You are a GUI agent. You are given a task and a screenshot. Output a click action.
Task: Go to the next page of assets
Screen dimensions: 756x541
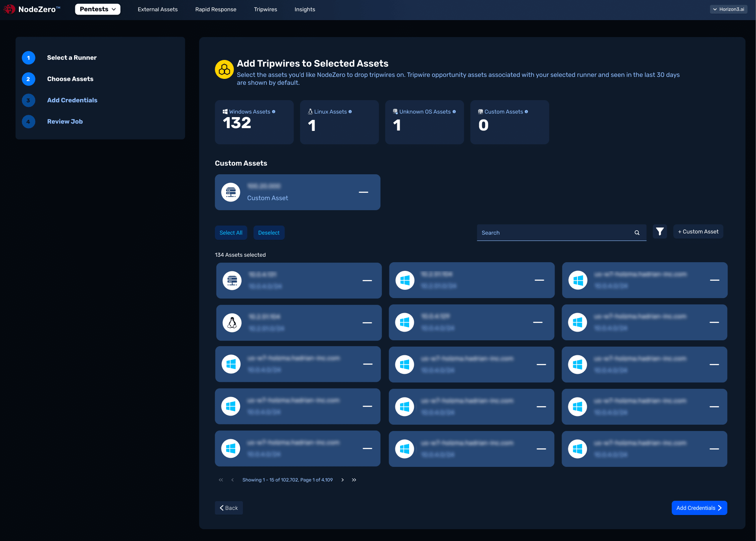pos(343,480)
